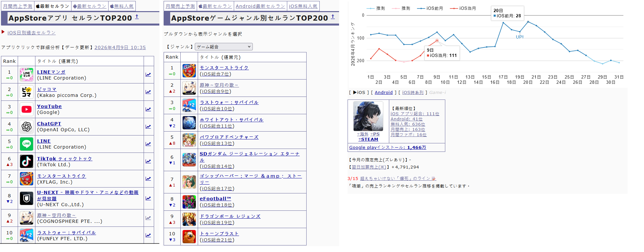
Task: Switch to the 月間売上予測 tab in left panel
Action: click(18, 6)
